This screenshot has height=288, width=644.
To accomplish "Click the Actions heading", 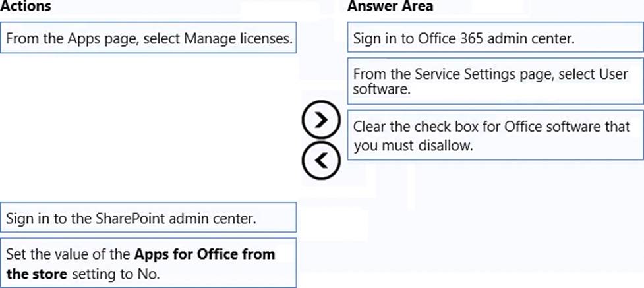I will 26,7.
